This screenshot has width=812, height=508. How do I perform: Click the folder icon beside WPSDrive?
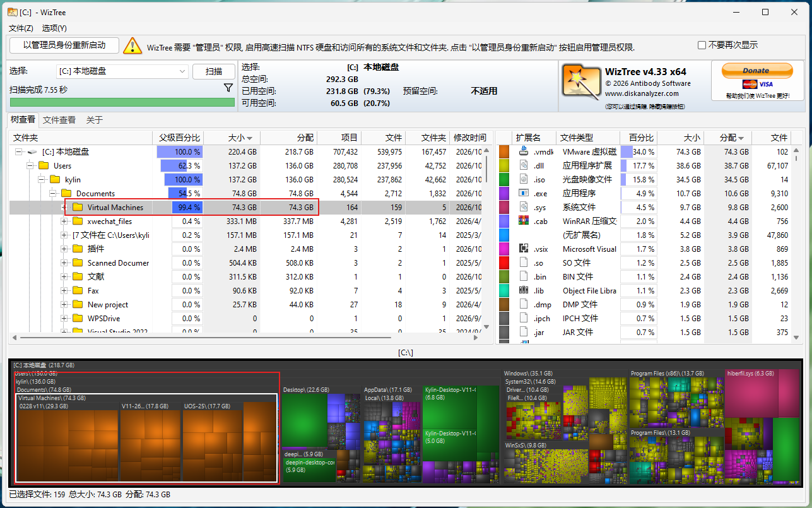click(x=78, y=318)
